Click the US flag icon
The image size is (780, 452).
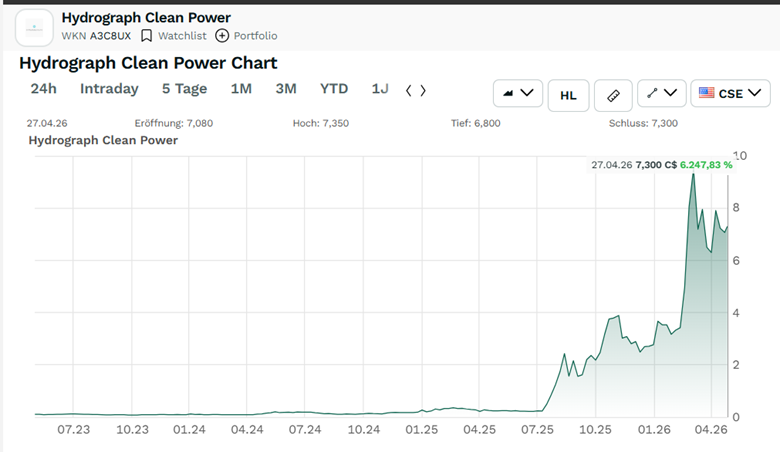click(x=707, y=94)
